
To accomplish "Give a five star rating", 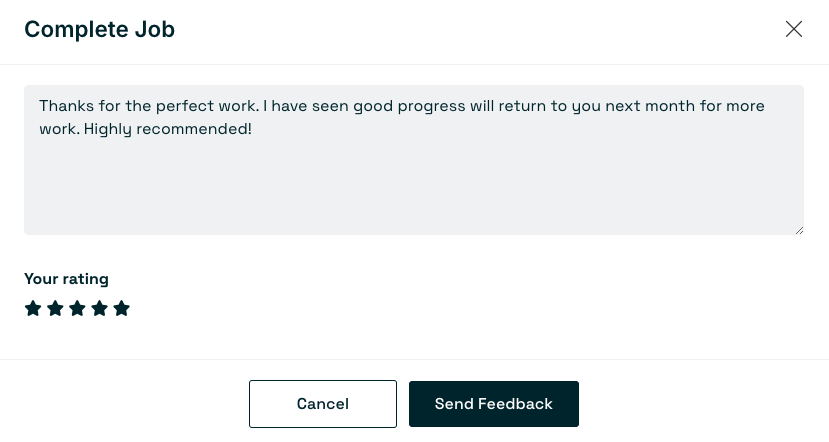I will (122, 308).
